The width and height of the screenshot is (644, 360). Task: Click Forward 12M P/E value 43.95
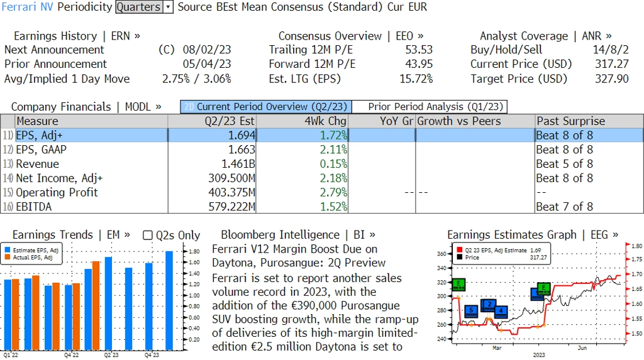point(419,65)
